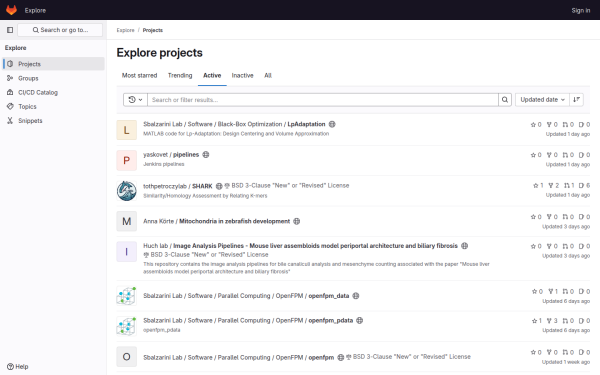Click the star count on openfpm_pdata row
The image size is (600, 375).
tap(536, 320)
